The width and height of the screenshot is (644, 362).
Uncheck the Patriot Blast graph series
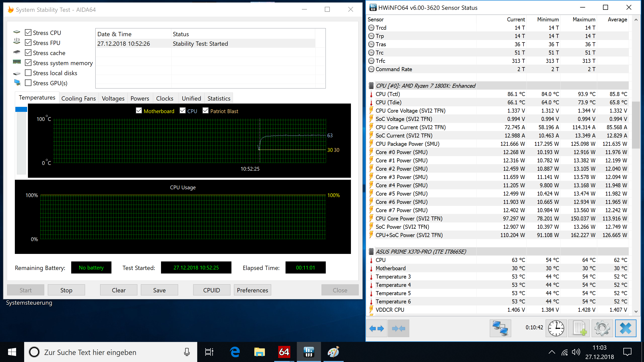(206, 111)
